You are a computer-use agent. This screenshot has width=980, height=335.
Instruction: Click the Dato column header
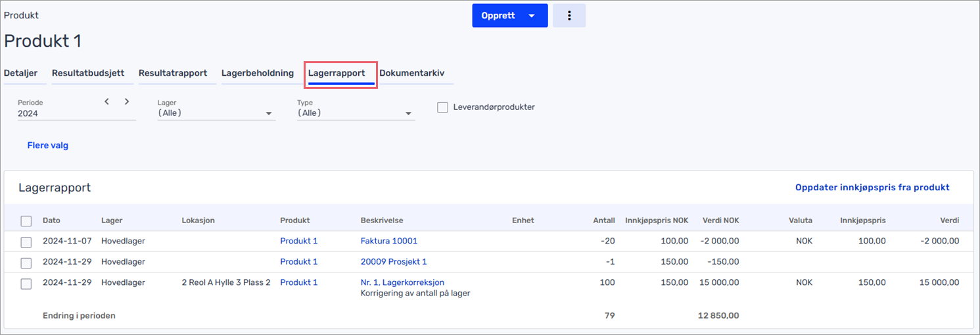tap(52, 220)
